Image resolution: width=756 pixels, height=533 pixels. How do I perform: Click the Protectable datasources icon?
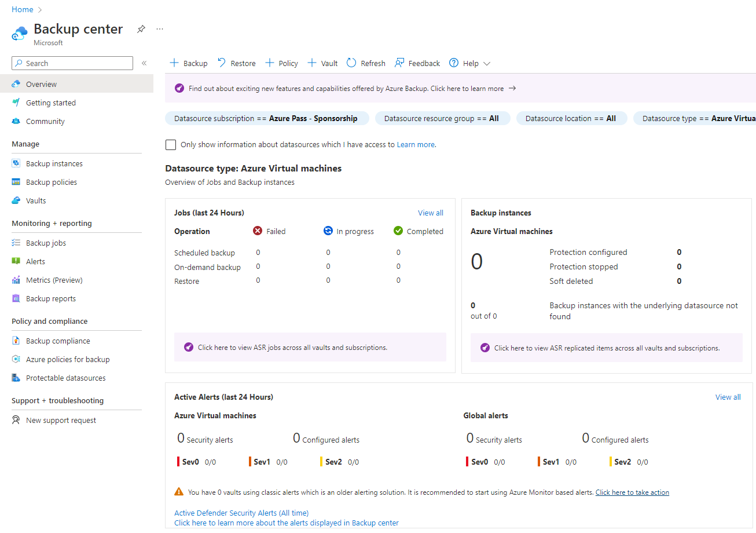click(16, 378)
